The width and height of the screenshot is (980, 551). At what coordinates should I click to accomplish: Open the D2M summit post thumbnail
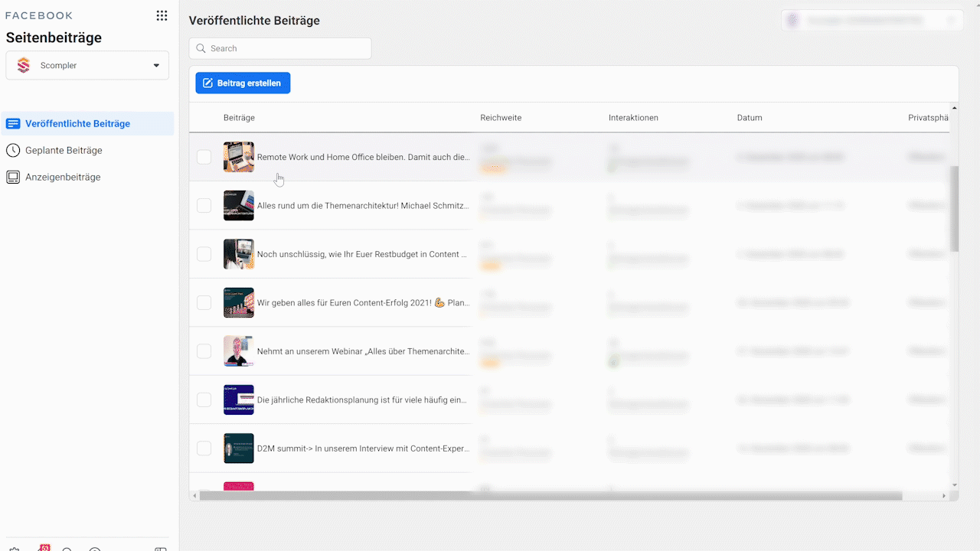tap(238, 448)
